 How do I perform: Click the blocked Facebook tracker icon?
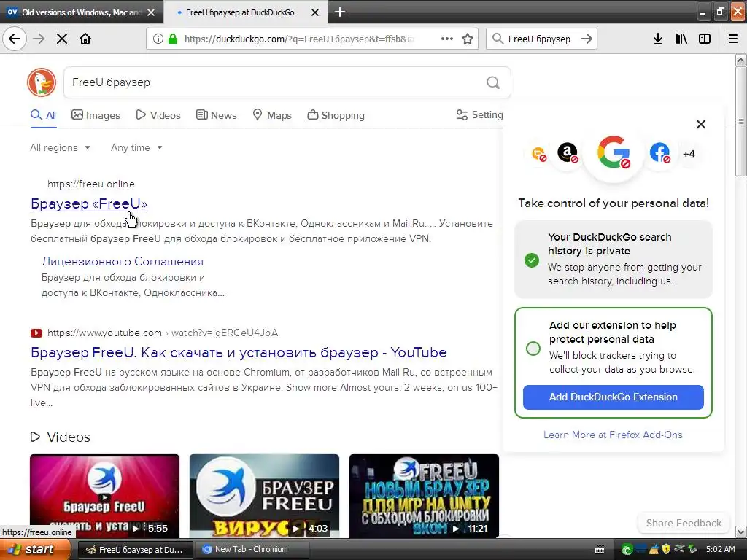pyautogui.click(x=659, y=153)
